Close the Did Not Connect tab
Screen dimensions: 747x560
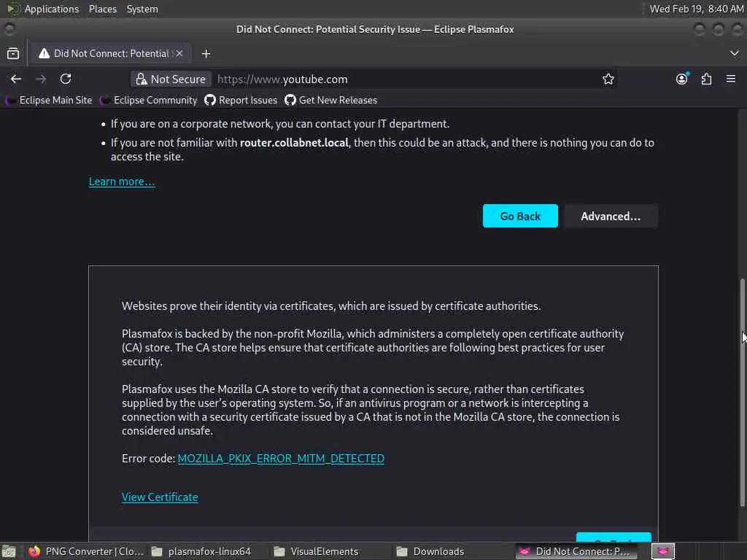coord(179,53)
